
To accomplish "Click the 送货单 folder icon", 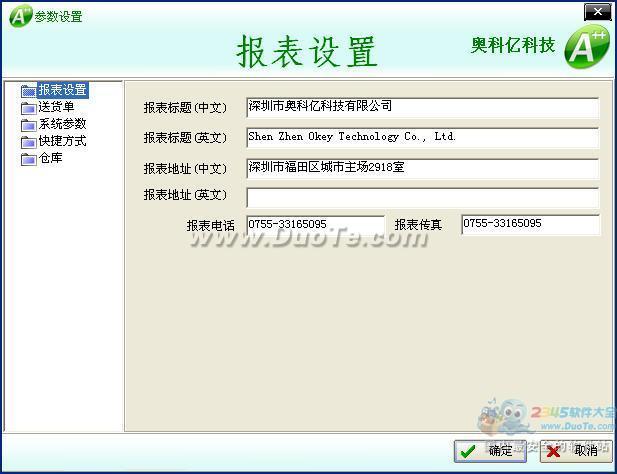I will [x=29, y=108].
